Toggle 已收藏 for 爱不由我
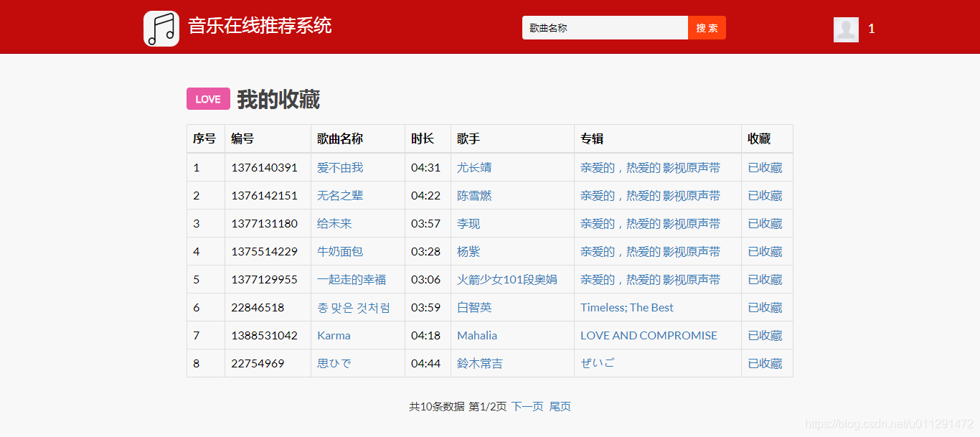 tap(765, 168)
